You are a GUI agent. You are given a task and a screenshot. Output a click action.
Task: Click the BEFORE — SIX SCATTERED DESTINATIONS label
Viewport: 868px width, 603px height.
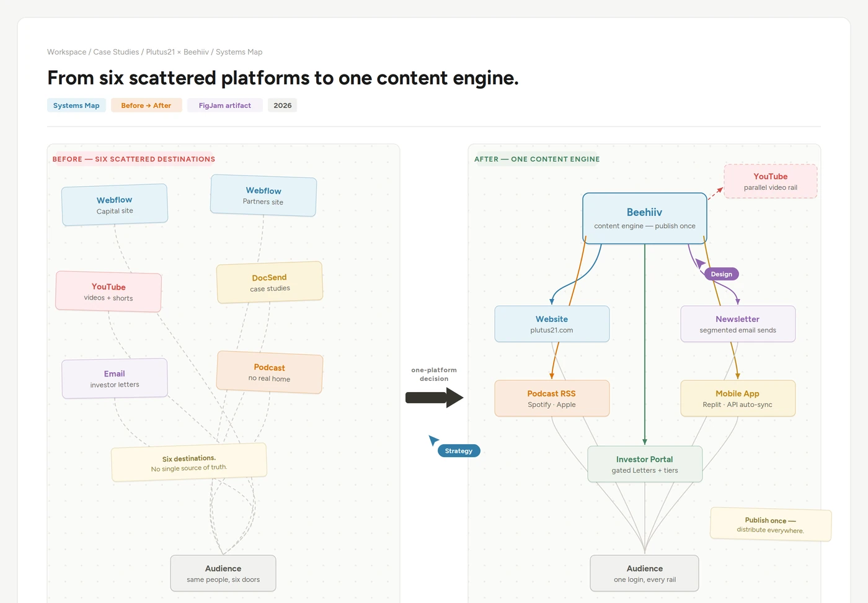pos(134,159)
